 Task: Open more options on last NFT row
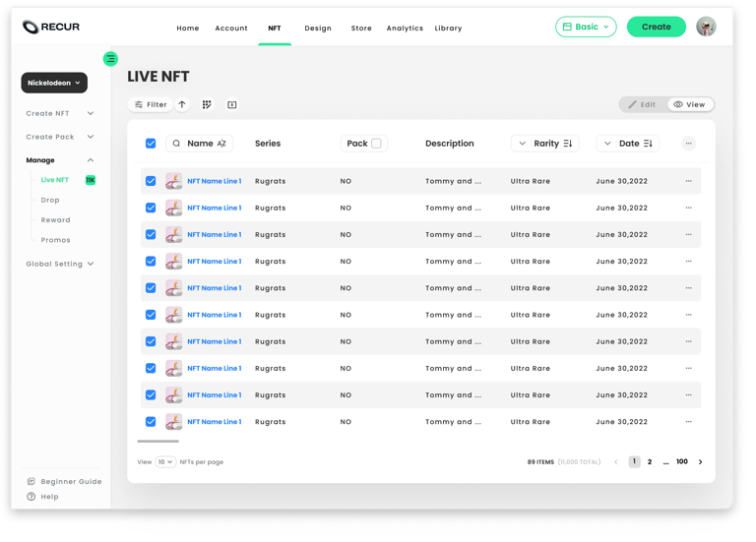688,422
